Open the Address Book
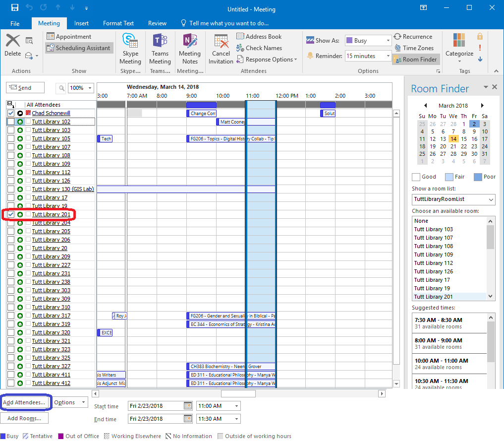The image size is (504, 447). 259,36
